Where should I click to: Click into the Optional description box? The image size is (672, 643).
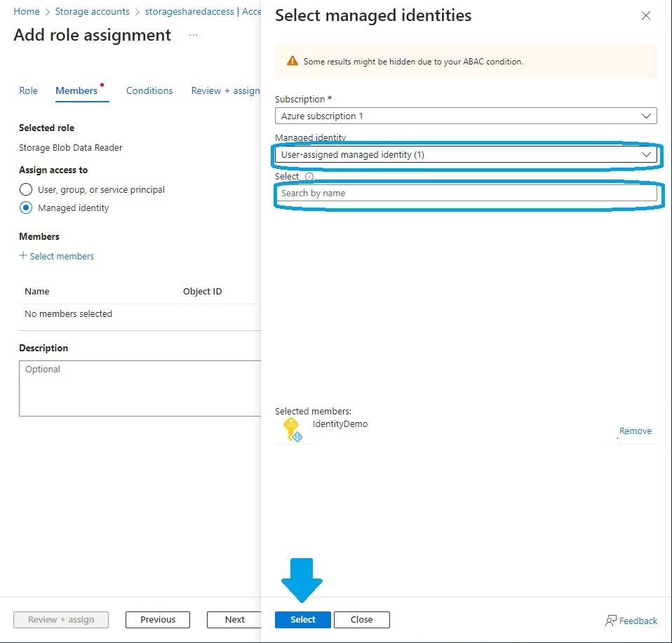(140, 388)
